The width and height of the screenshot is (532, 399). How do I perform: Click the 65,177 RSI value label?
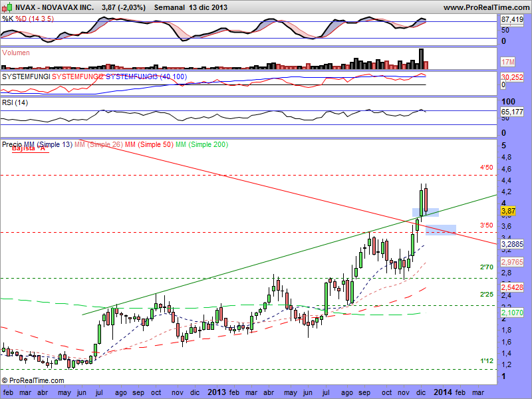coord(512,112)
